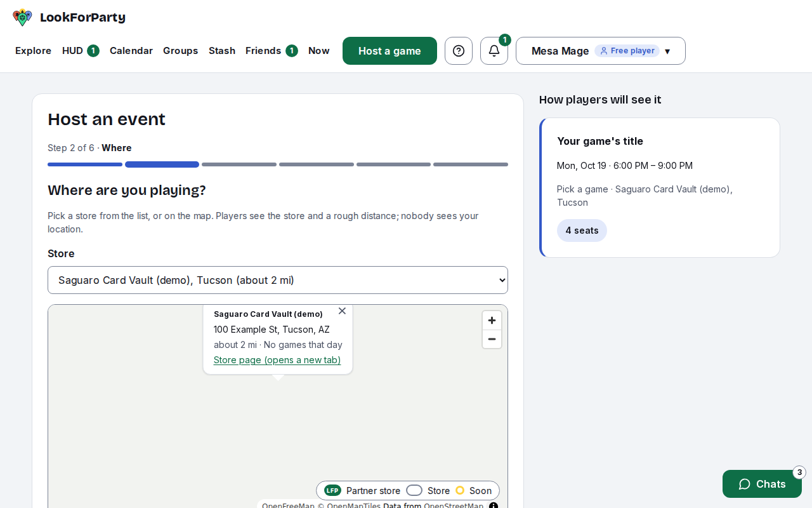This screenshot has width=812, height=508.
Task: Click the "100 Example St, Tucson, AZ" address
Action: (272, 330)
